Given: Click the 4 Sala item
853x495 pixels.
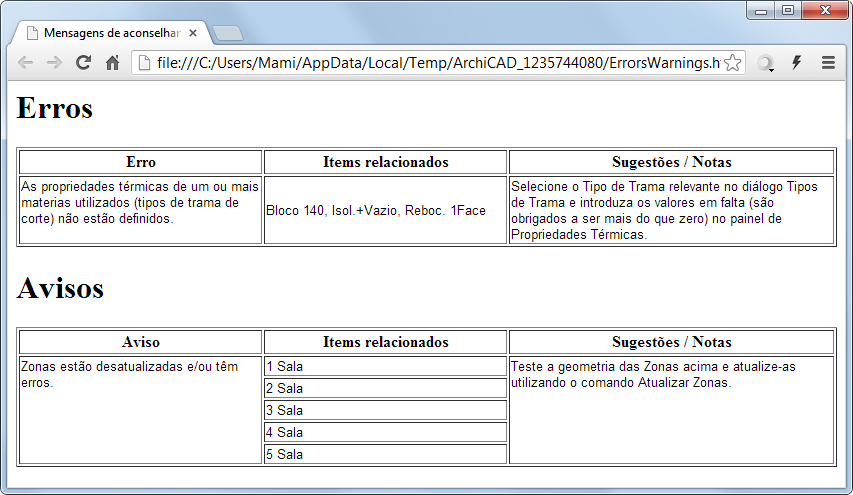Looking at the screenshot, I should (x=386, y=432).
